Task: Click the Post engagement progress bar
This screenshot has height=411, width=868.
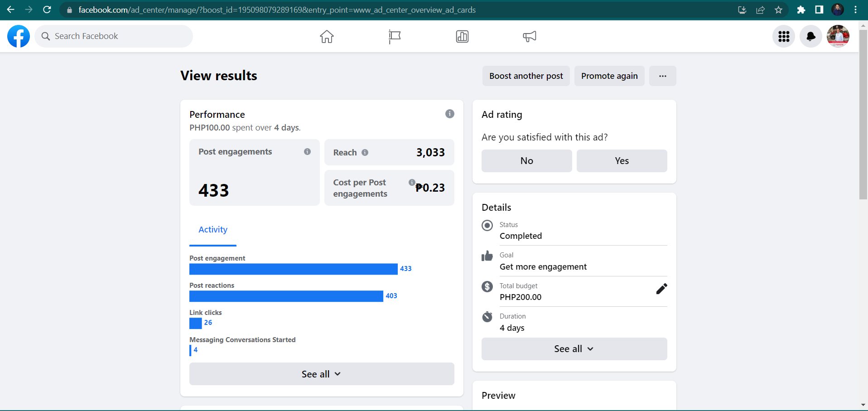Action: [293, 269]
